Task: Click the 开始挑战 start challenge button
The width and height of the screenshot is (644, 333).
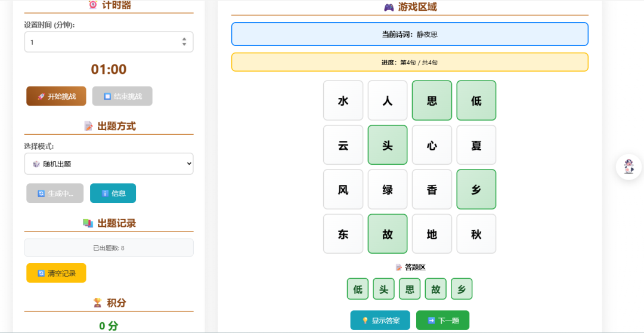Action: [x=56, y=96]
